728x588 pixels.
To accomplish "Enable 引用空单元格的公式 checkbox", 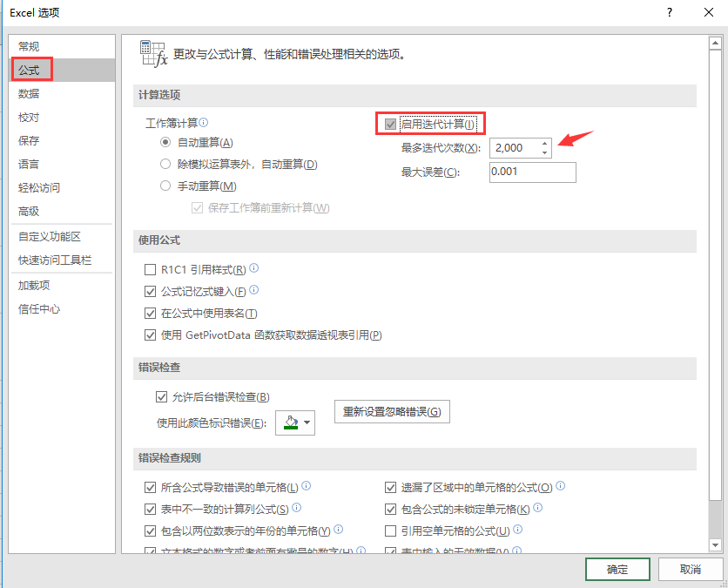I will tap(390, 531).
